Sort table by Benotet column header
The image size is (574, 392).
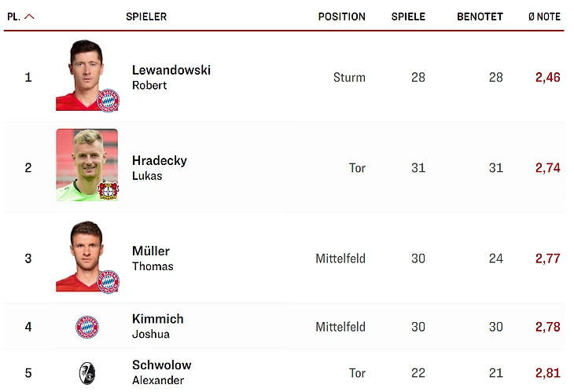480,16
